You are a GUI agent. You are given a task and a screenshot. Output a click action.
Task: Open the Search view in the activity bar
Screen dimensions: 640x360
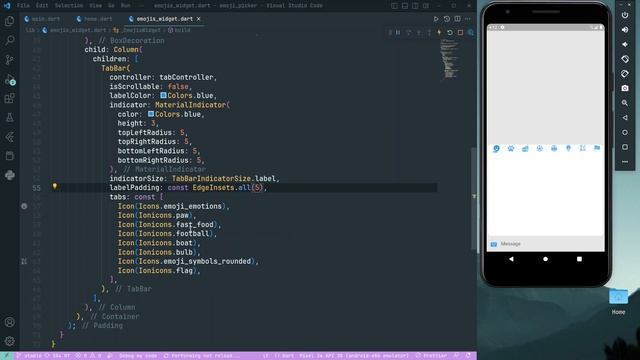(9, 40)
